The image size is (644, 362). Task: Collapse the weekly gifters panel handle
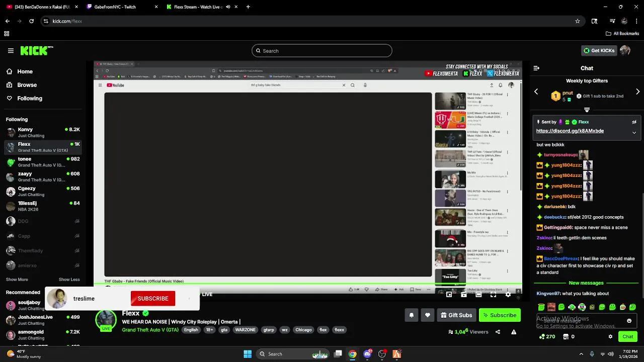[587, 110]
